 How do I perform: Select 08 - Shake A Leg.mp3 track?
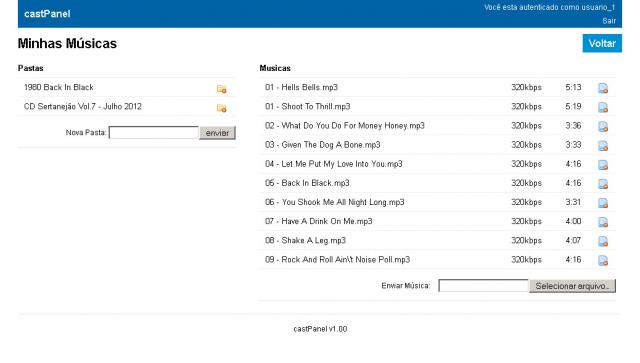click(305, 241)
